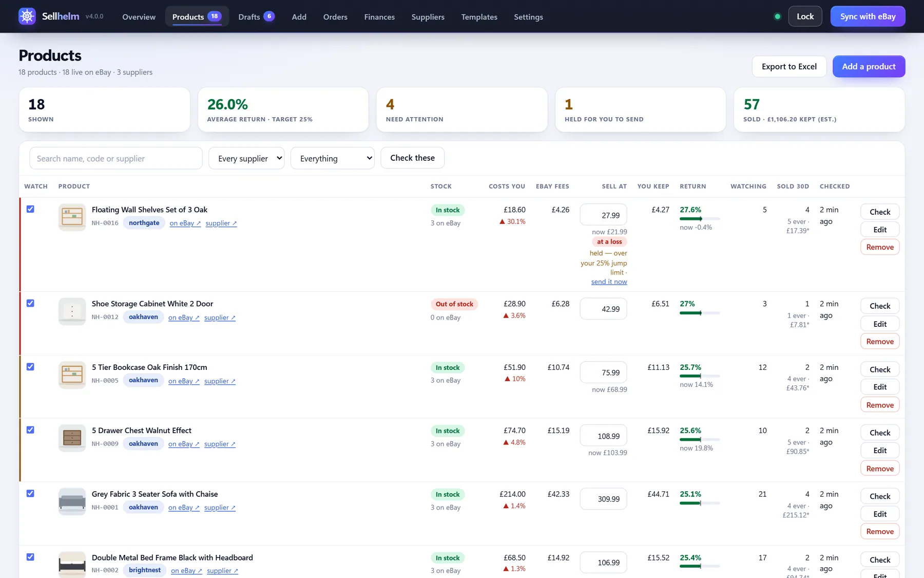
Task: Open Shoe Storage Cabinet on eBay link
Action: pos(184,318)
